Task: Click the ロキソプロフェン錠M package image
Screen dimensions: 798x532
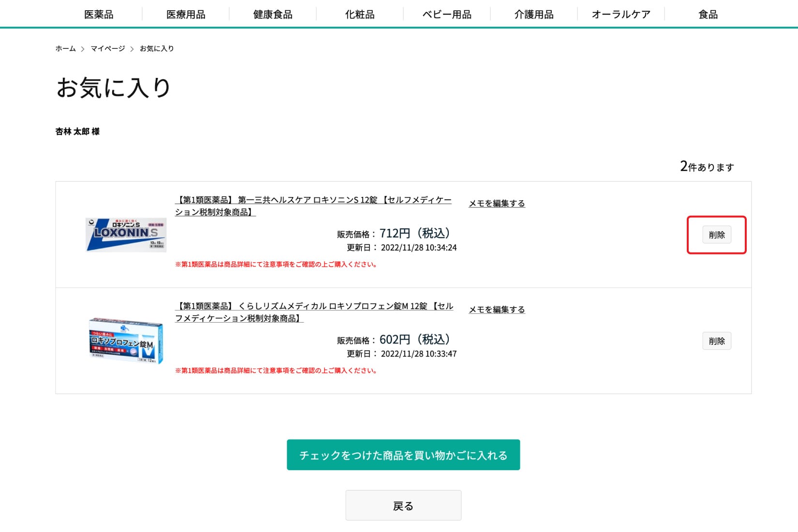Action: coord(126,340)
